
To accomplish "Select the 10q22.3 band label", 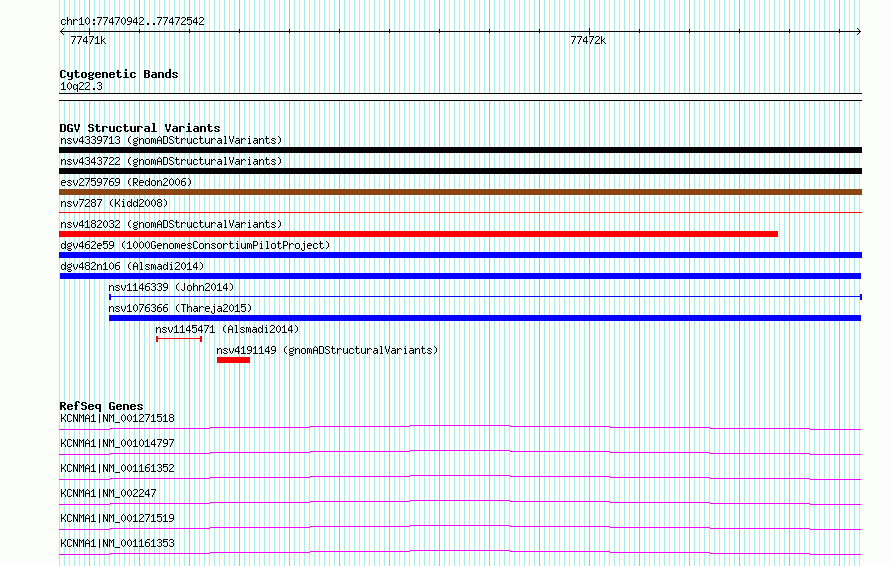I will [x=81, y=86].
